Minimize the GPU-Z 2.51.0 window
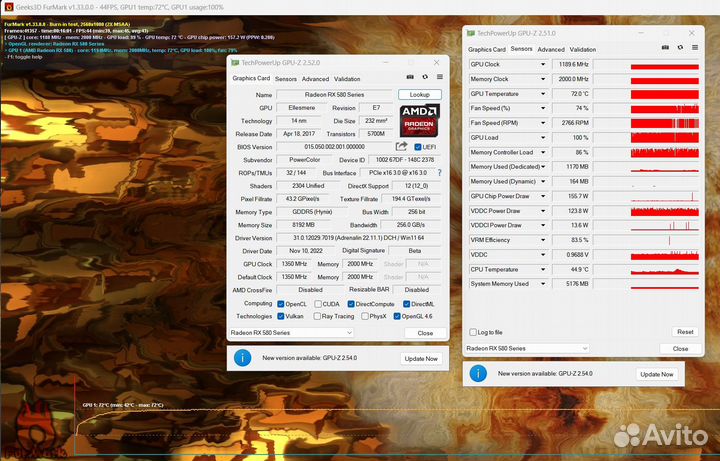This screenshot has width=720, height=461. [x=641, y=33]
